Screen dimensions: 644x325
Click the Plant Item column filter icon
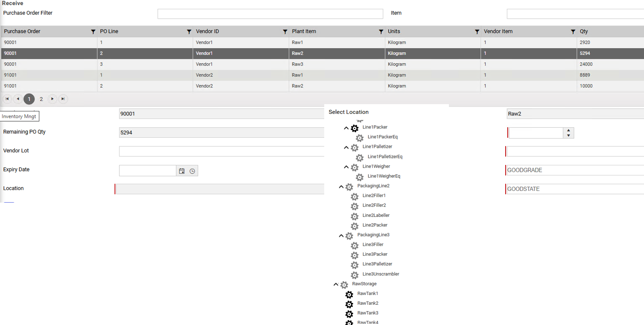[381, 32]
